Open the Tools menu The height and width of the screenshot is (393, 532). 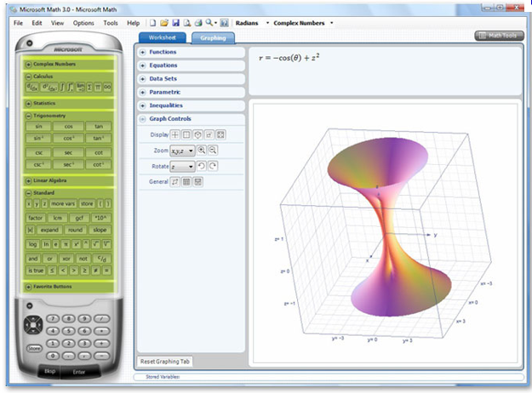[x=111, y=23]
